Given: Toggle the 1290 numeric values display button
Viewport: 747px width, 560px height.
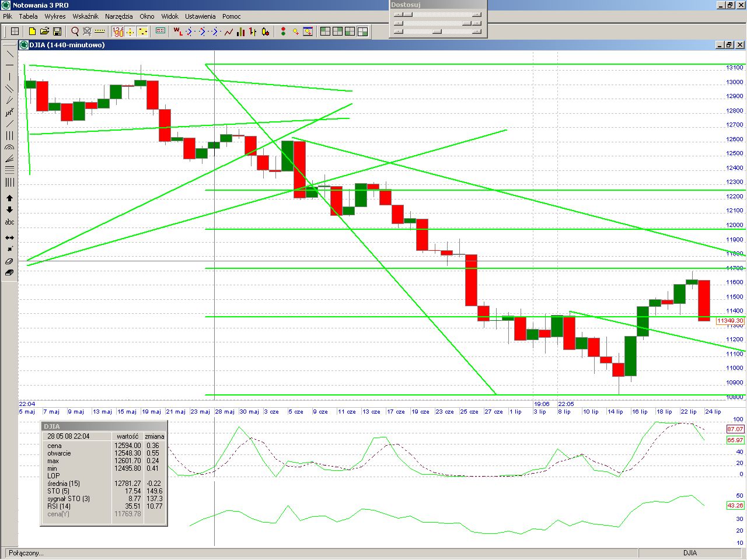Looking at the screenshot, I should [118, 32].
